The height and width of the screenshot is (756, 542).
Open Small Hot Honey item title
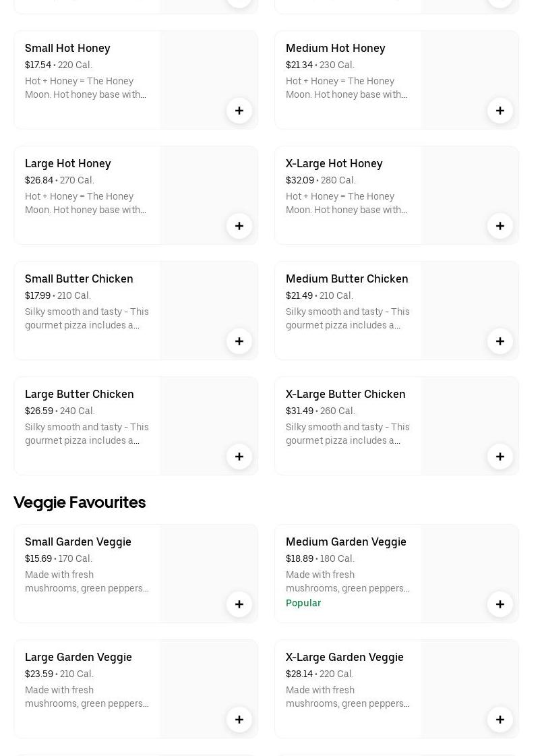point(67,48)
